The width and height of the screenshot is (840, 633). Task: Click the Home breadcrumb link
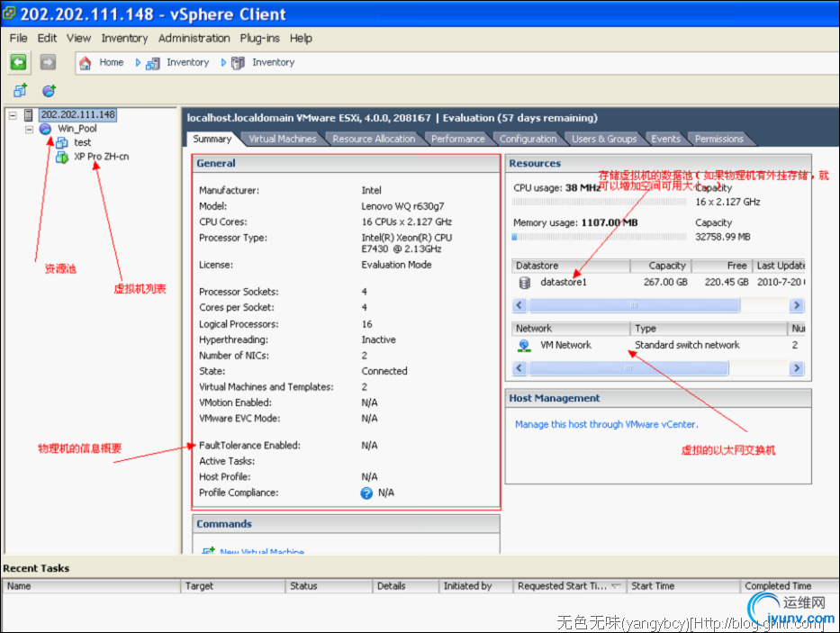(112, 62)
